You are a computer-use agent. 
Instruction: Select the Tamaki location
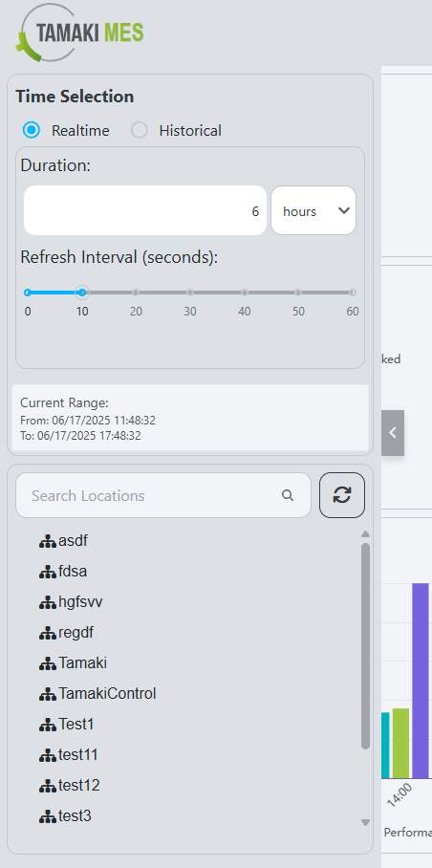click(82, 662)
